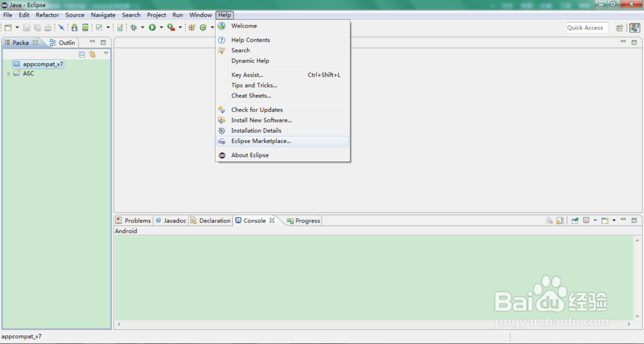Switch to the Progress tab
The image size is (644, 344).
tap(303, 221)
